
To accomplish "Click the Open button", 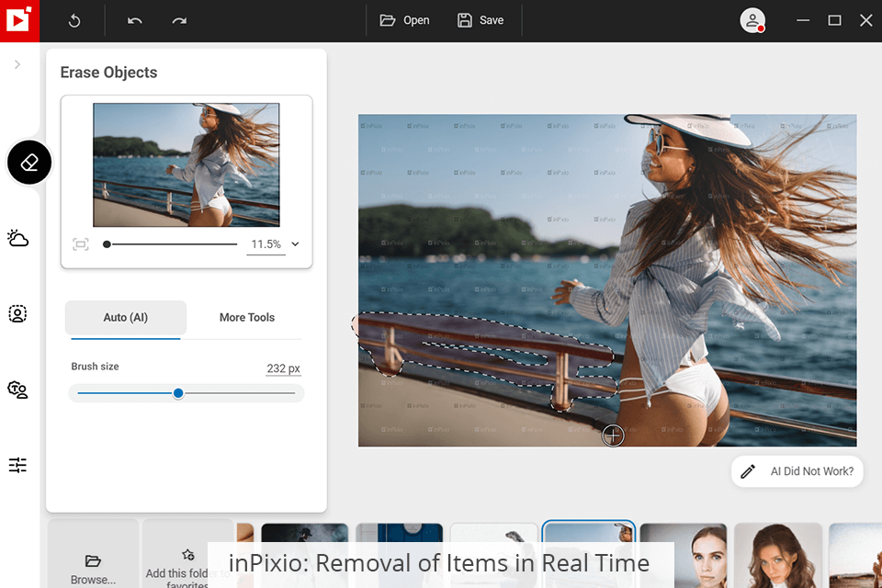I will (x=404, y=20).
